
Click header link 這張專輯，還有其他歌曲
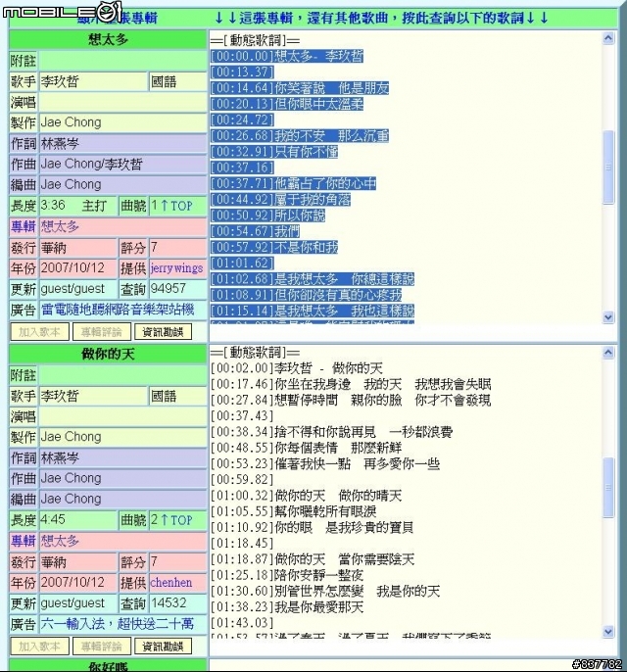(381, 18)
